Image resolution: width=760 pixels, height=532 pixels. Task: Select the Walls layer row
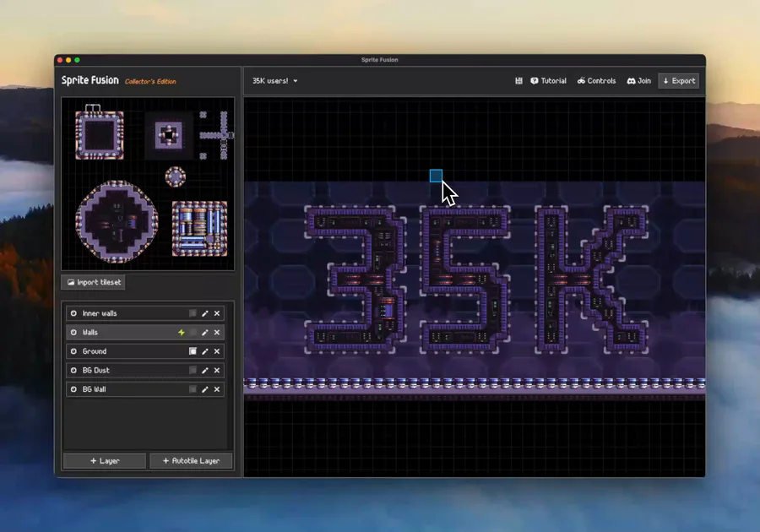[x=145, y=333]
